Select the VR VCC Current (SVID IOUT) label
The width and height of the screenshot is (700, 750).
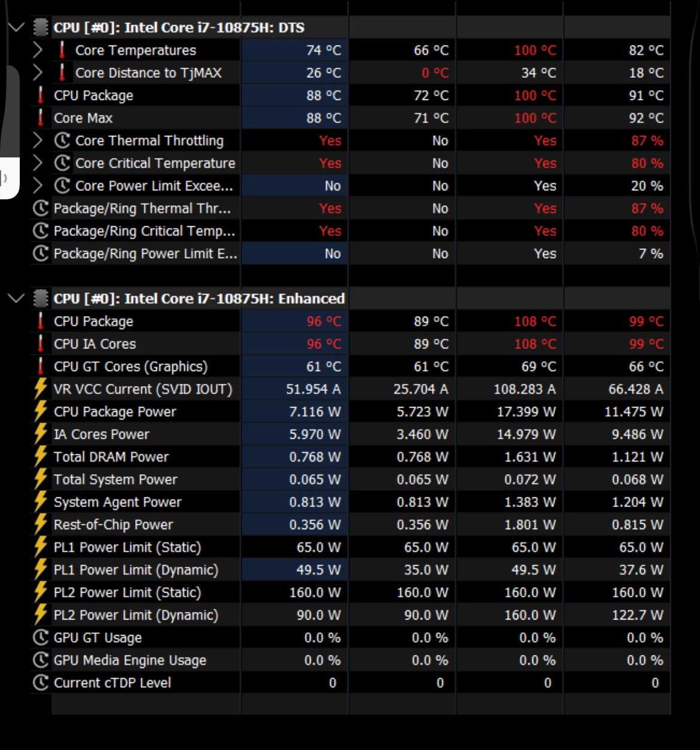(x=143, y=389)
